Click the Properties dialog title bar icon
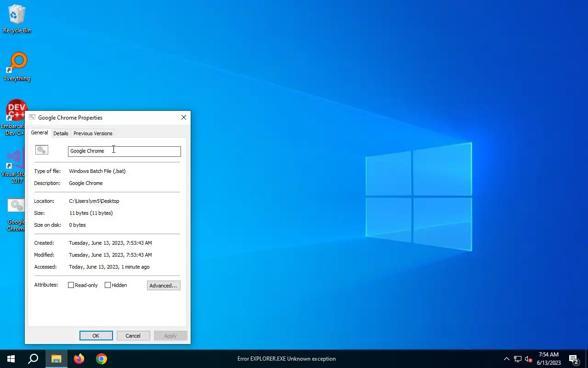 click(x=32, y=117)
